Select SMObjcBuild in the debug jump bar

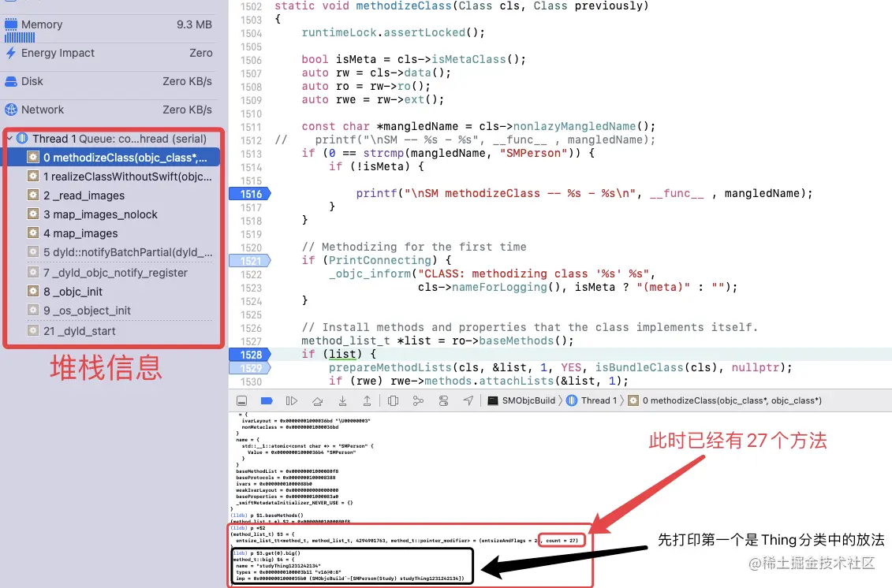point(521,400)
